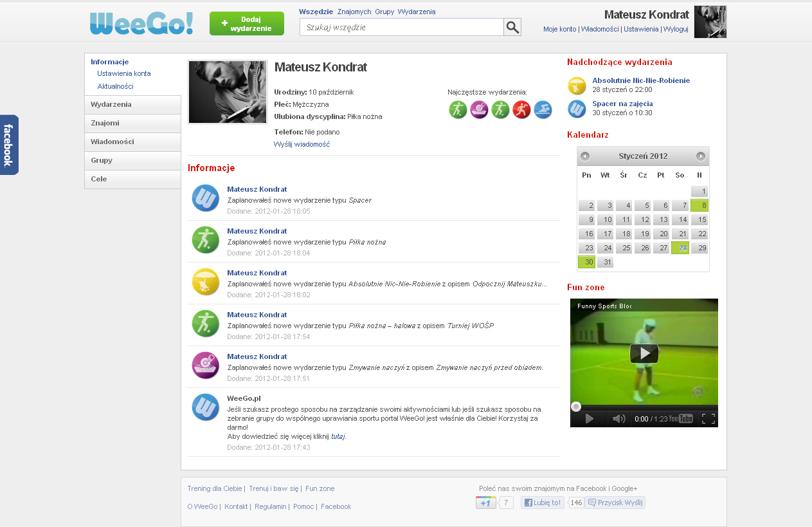This screenshot has width=812, height=527.
Task: Select the Wydarzenia search filter tab
Action: [x=416, y=12]
